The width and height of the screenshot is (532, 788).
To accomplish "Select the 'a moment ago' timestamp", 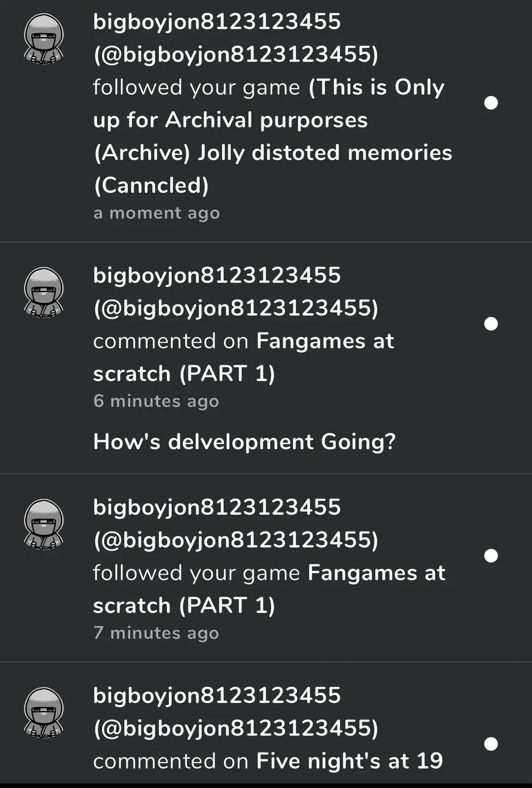I will (157, 213).
